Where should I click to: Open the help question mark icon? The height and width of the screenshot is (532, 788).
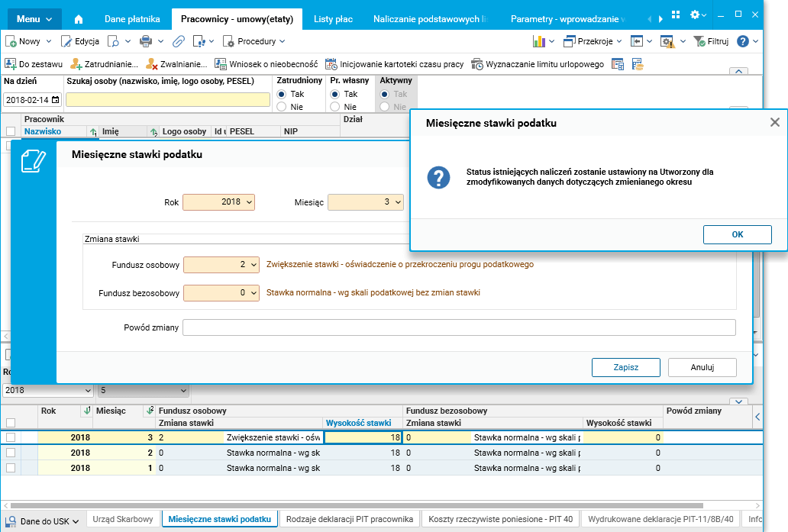[x=743, y=41]
